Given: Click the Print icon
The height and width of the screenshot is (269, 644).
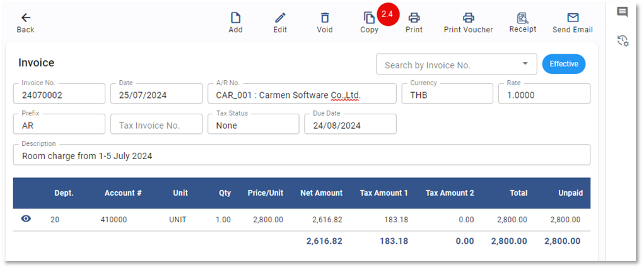Looking at the screenshot, I should pos(414,18).
